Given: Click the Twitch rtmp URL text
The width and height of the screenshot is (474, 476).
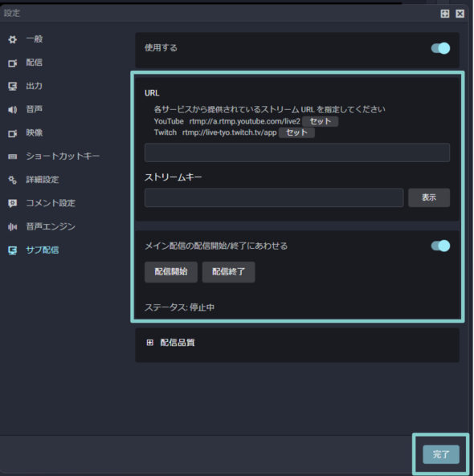Looking at the screenshot, I should point(230,132).
